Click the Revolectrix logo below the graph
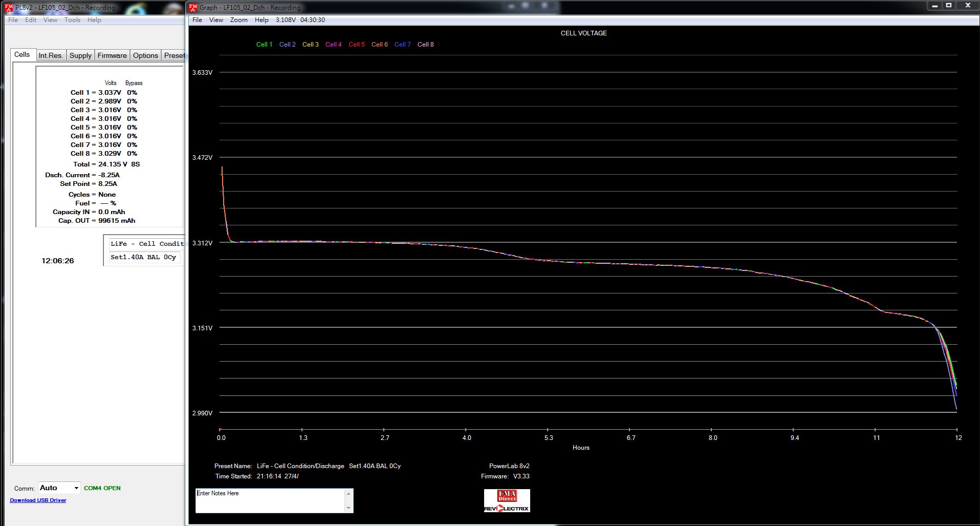Viewport: 980px width, 526px height. 507,508
